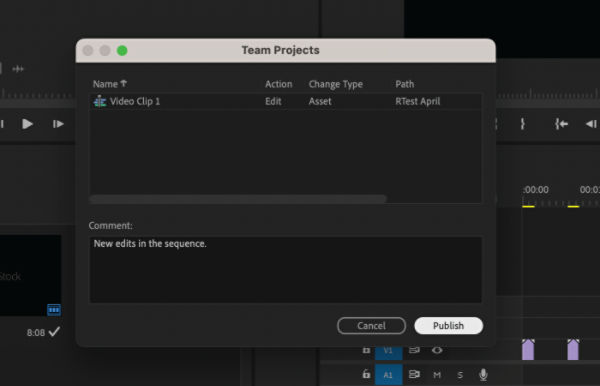Click A1 voice-over record microphone
The image size is (600, 386).
tap(483, 375)
